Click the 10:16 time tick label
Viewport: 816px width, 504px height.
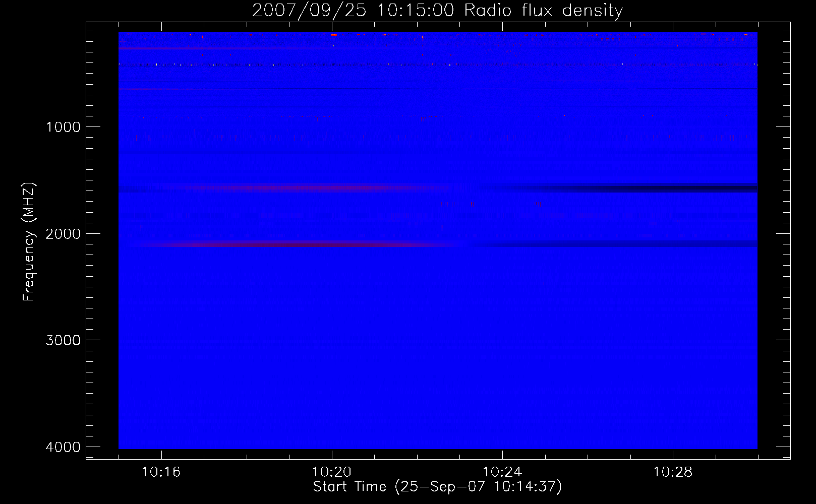[161, 472]
